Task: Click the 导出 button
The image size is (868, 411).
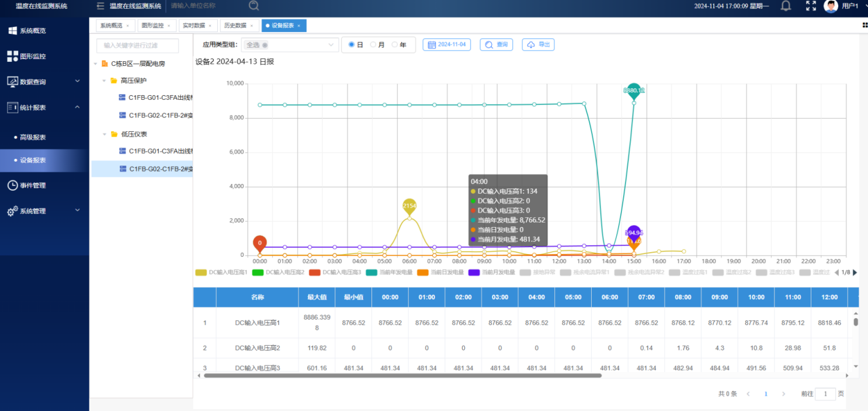Action: point(538,45)
